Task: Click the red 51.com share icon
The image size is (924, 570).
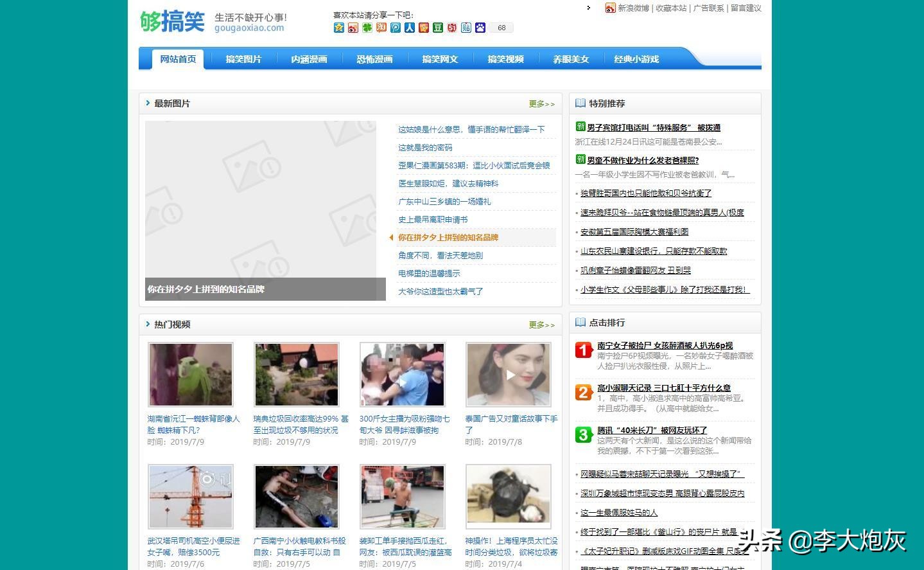Action: click(x=452, y=28)
